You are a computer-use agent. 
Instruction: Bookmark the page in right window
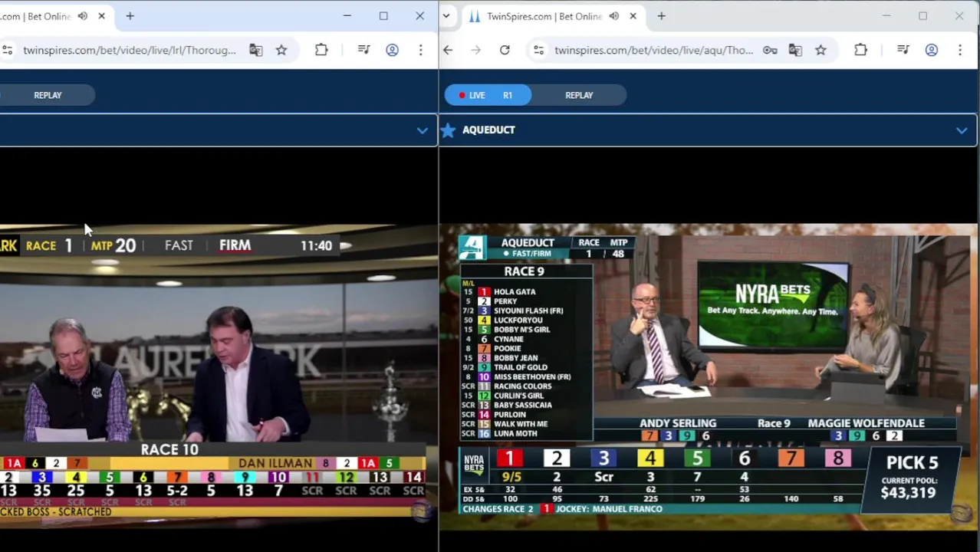pyautogui.click(x=821, y=50)
